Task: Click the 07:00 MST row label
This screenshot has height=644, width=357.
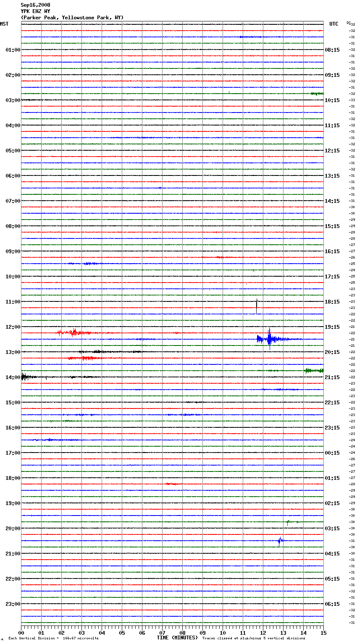Action: pos(13,201)
